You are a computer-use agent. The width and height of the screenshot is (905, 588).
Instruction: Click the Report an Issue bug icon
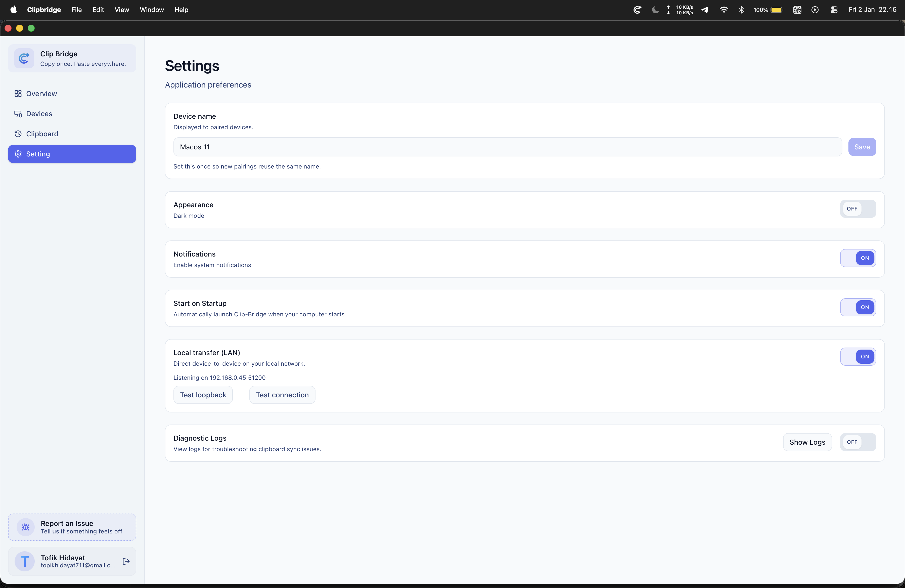25,527
